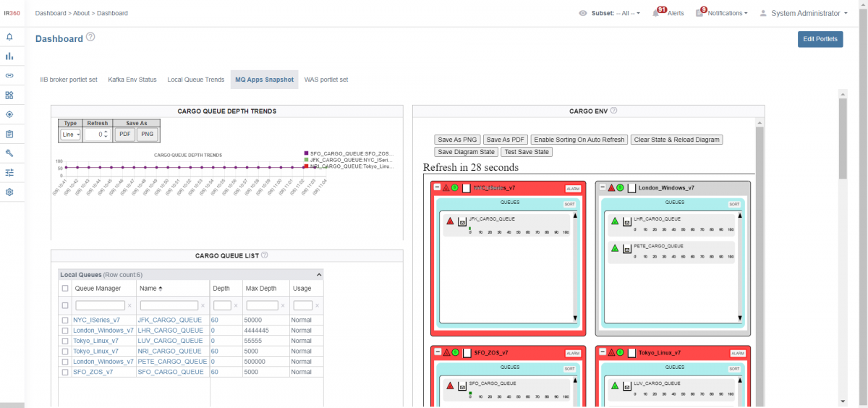Image resolution: width=868 pixels, height=408 pixels.
Task: Click Clear State & Reload Diagram button
Action: [676, 140]
